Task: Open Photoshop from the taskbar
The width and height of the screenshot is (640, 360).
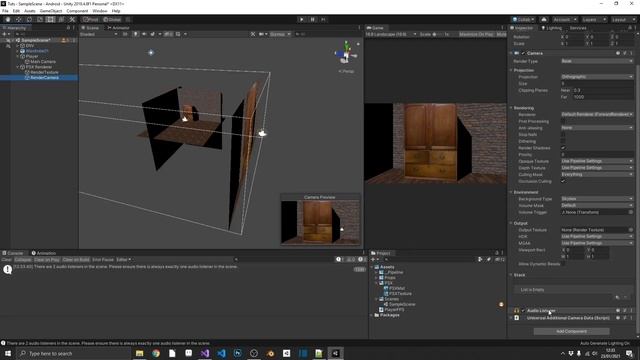Action: coord(238,353)
